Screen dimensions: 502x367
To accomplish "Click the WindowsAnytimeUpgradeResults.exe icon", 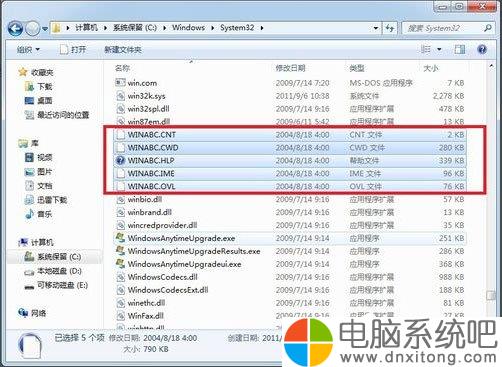I will click(x=120, y=251).
